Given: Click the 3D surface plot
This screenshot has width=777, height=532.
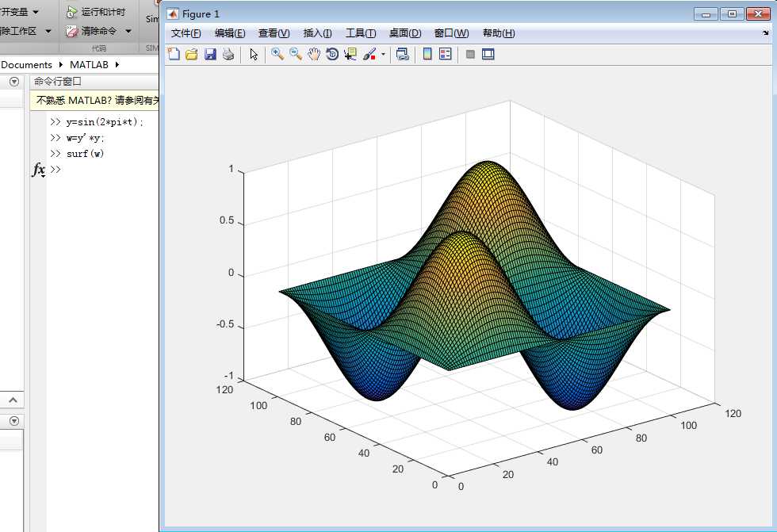Looking at the screenshot, I should [x=475, y=287].
